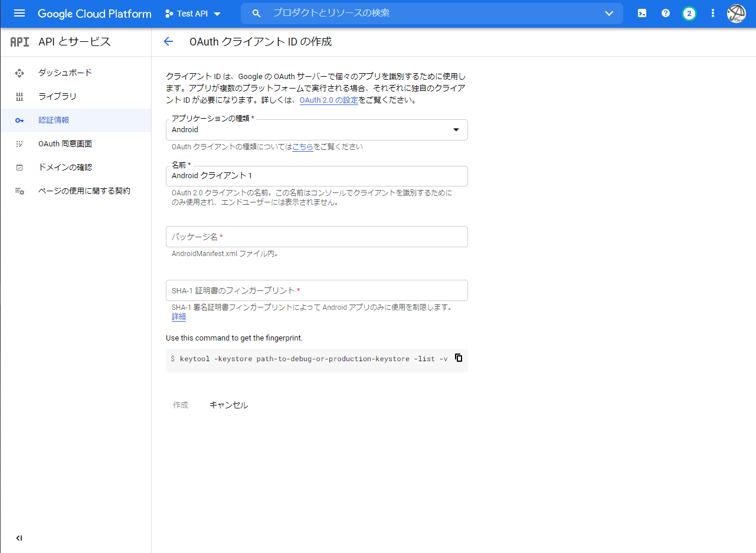
Task: Click the API とサービス sidebar header
Action: coord(74,42)
